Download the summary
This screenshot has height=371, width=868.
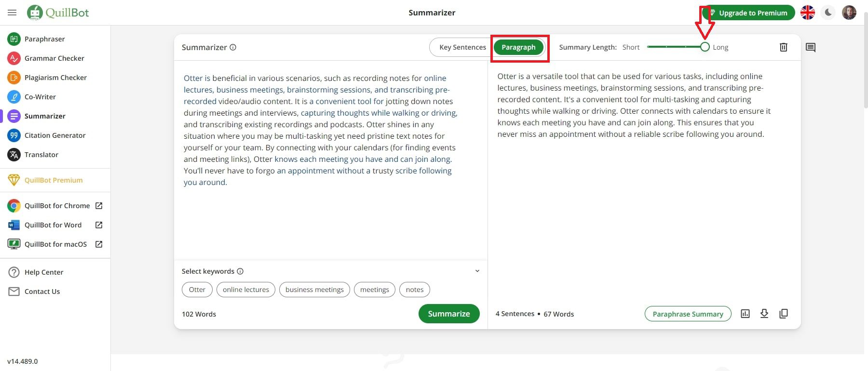click(x=764, y=314)
